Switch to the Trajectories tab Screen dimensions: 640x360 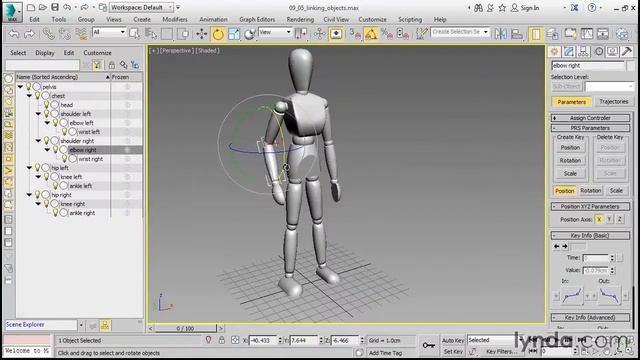tap(613, 102)
